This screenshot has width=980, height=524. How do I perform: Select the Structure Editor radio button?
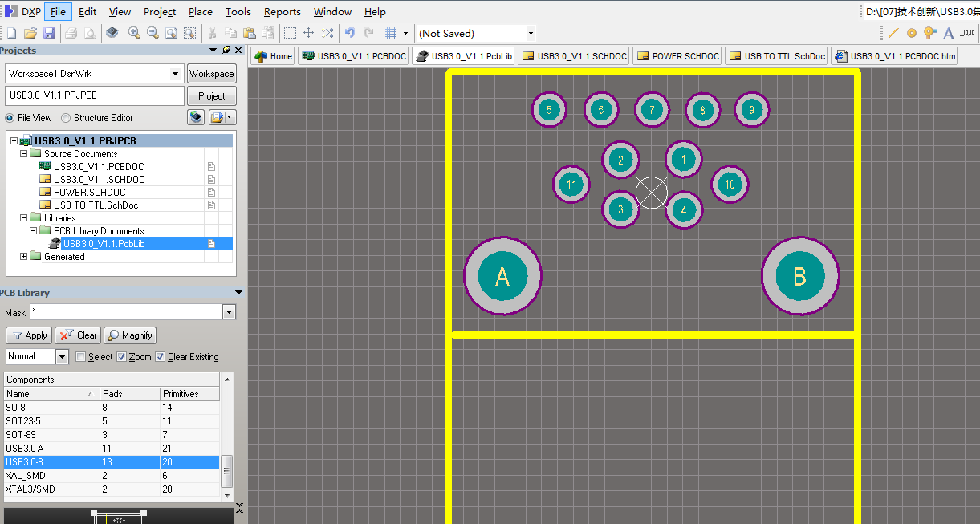click(x=66, y=118)
